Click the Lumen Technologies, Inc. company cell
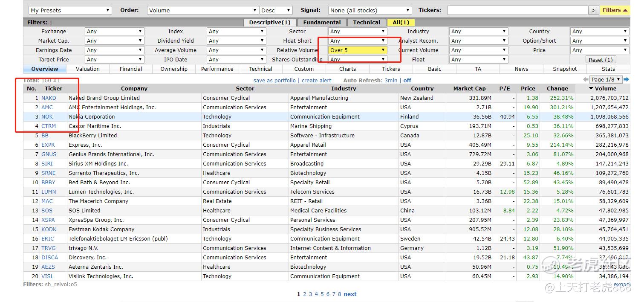644x302 pixels. click(x=134, y=192)
